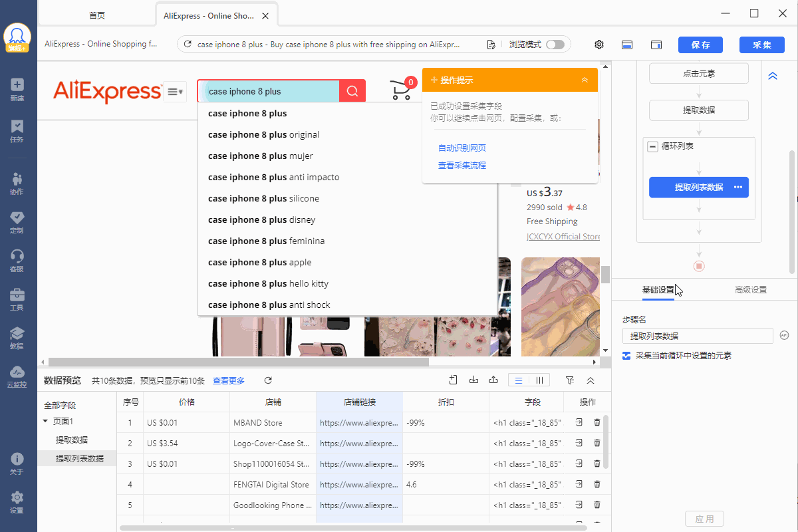This screenshot has width=798, height=532.
Task: Click the 提取数据 workflow step
Action: coord(699,110)
